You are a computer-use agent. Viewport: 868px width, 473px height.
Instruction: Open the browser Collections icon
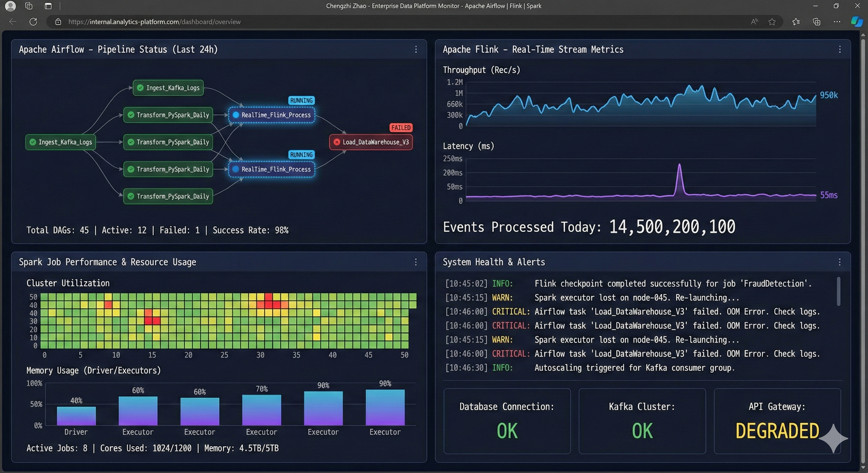(817, 22)
